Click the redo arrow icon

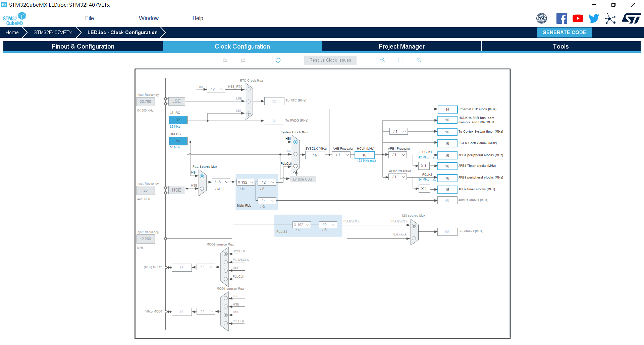(243, 60)
